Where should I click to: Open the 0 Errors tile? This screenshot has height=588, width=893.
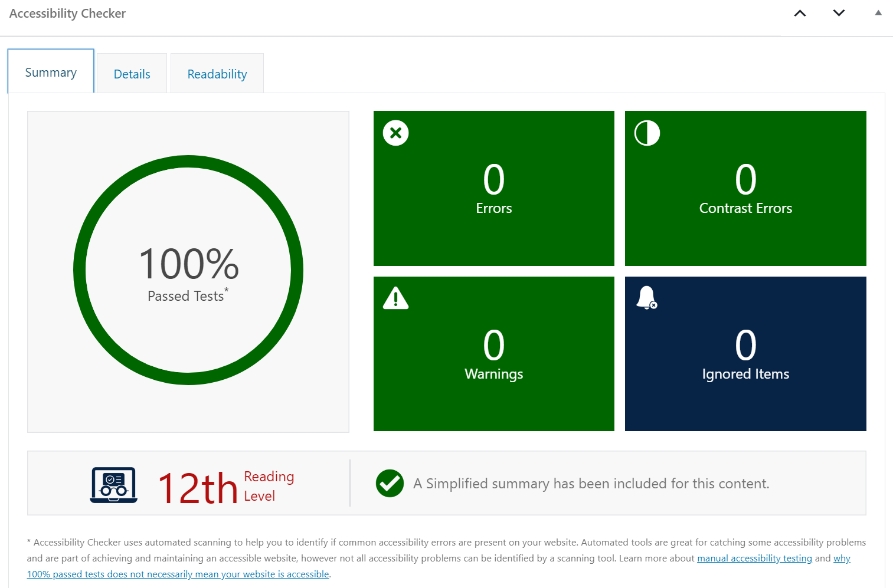point(494,188)
